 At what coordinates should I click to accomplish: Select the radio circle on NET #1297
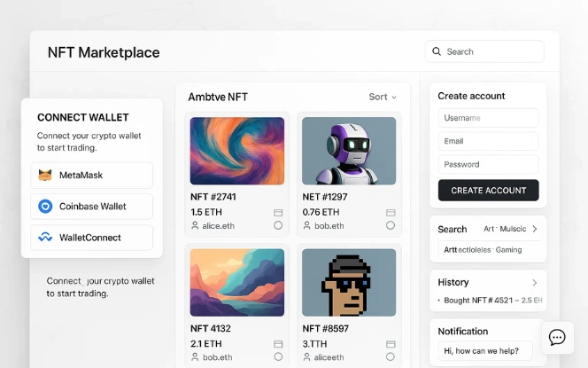390,226
